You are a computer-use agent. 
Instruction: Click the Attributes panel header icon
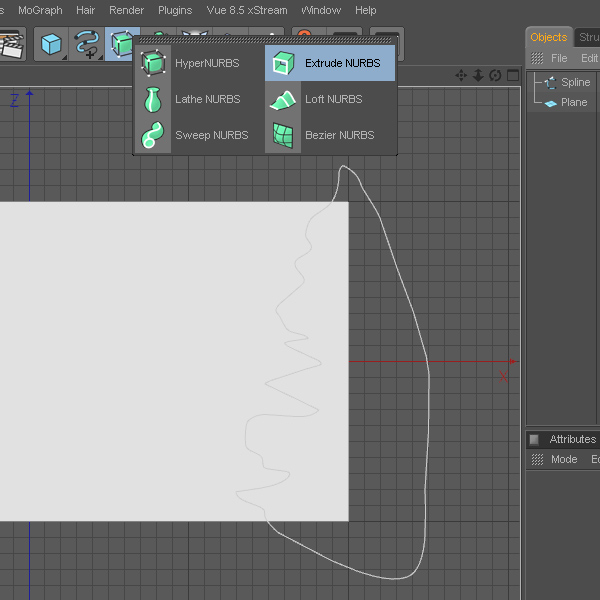click(534, 439)
